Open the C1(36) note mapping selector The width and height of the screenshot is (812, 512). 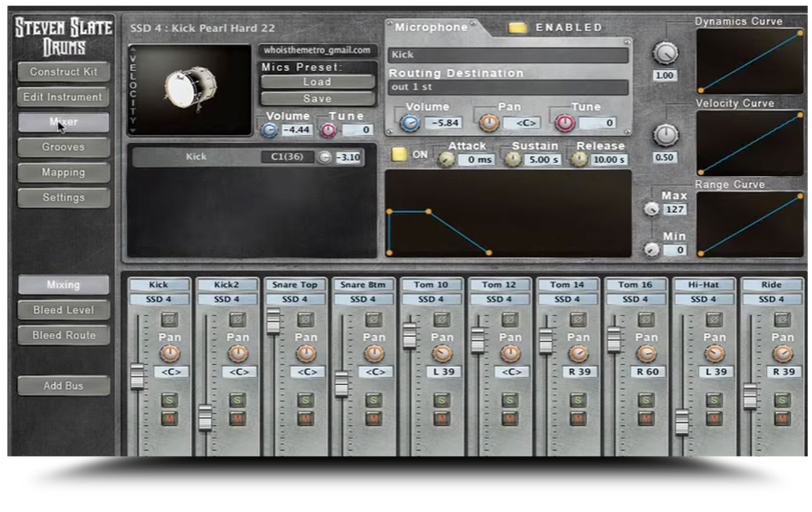pyautogui.click(x=287, y=157)
